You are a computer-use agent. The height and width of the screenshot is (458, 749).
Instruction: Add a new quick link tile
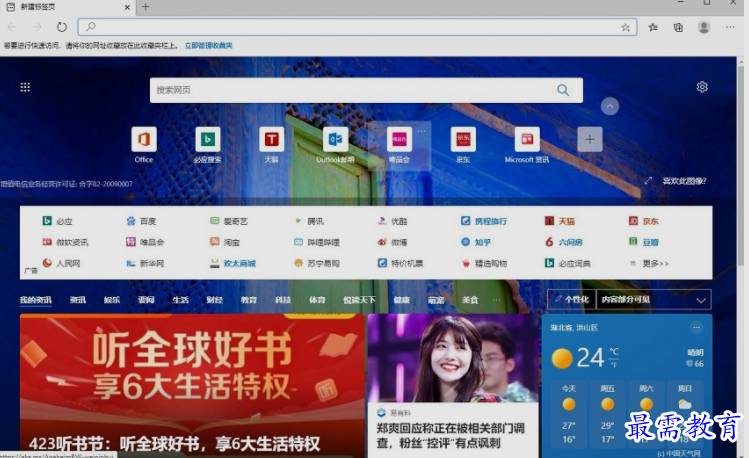(x=590, y=139)
